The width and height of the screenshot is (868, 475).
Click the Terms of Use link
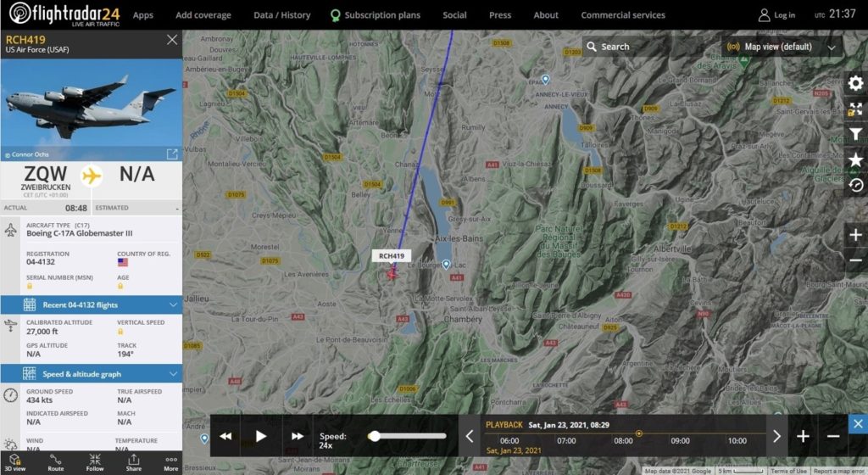click(x=789, y=471)
